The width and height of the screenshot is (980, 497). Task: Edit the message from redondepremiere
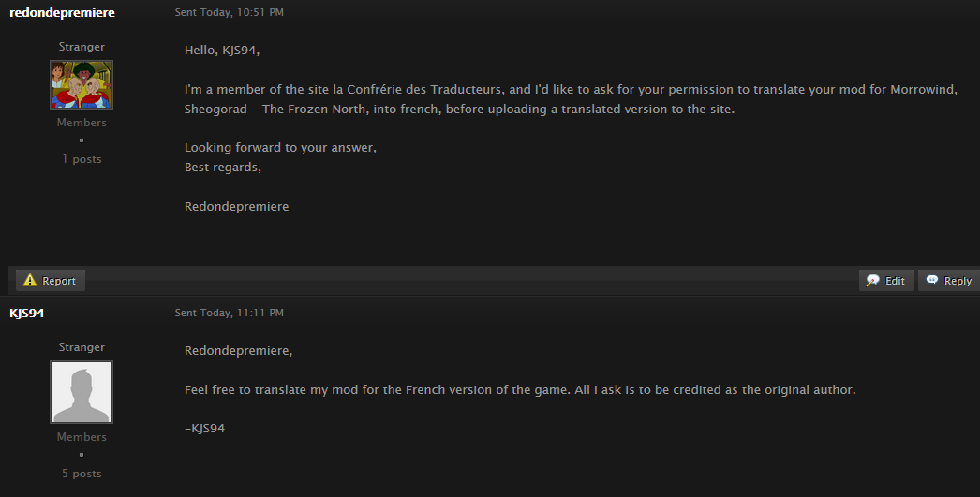(x=886, y=281)
